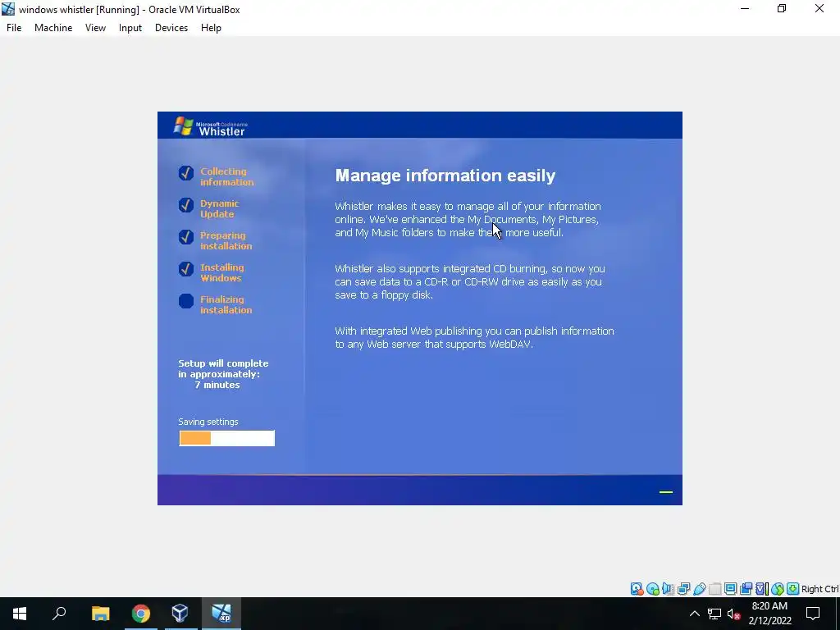Click the Finalizing installation step circle
Screen dimensions: 840x630
point(186,301)
